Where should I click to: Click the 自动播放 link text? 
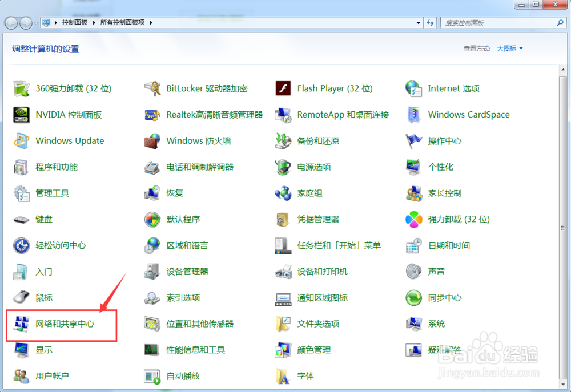coord(183,376)
